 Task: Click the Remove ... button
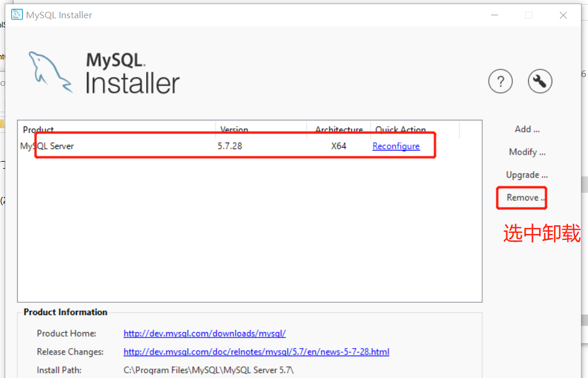525,198
